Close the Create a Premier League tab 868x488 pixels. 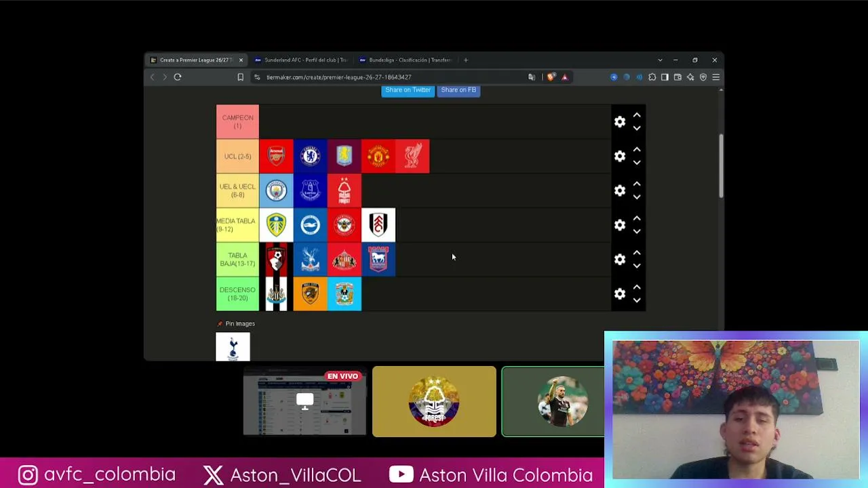click(x=241, y=60)
